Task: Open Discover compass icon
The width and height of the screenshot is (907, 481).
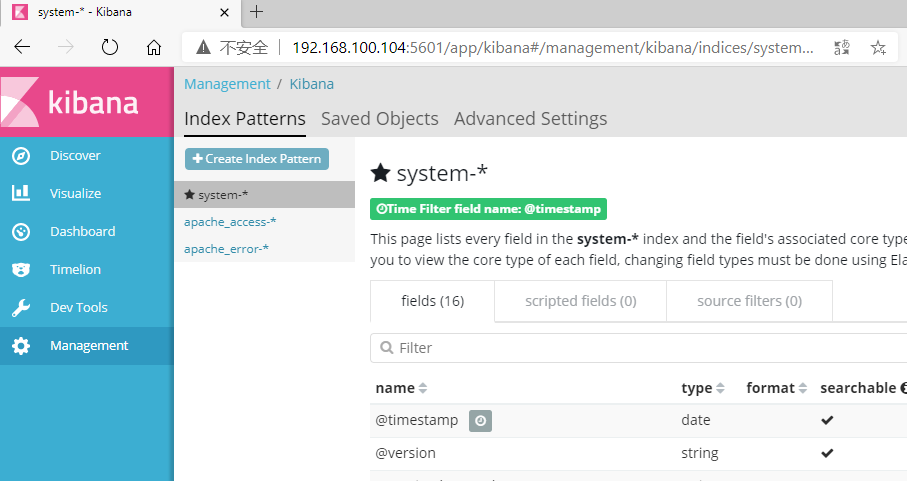Action: (x=21, y=156)
